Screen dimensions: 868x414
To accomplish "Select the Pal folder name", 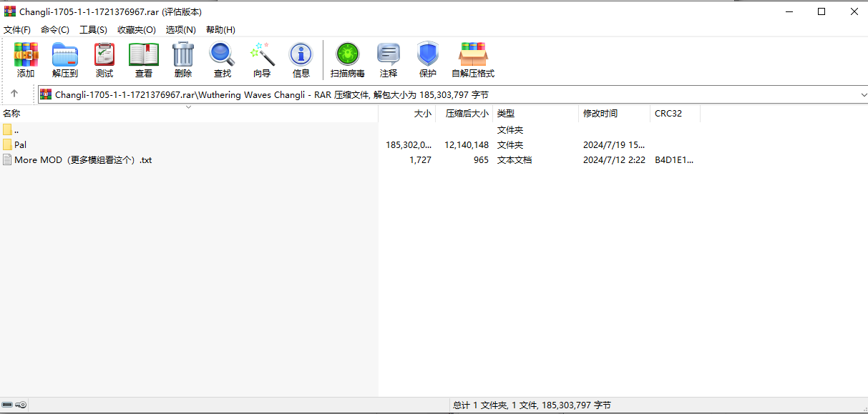I will [x=21, y=144].
